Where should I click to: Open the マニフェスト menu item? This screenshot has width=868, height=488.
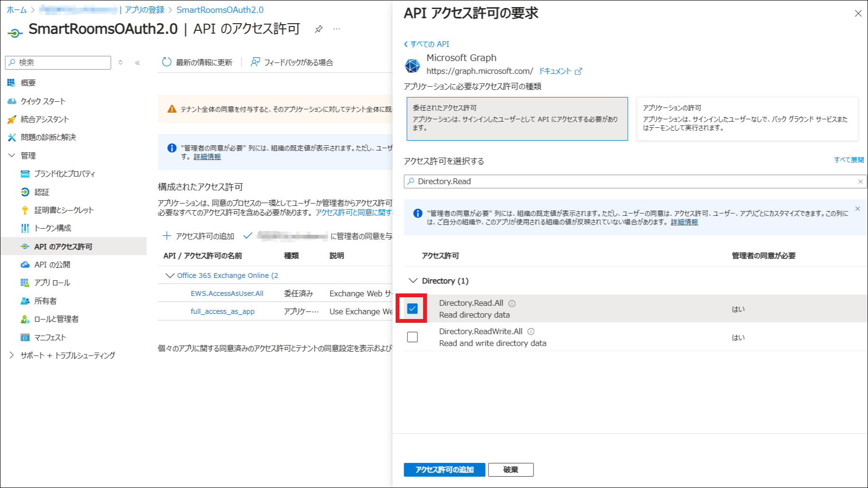[x=50, y=337]
